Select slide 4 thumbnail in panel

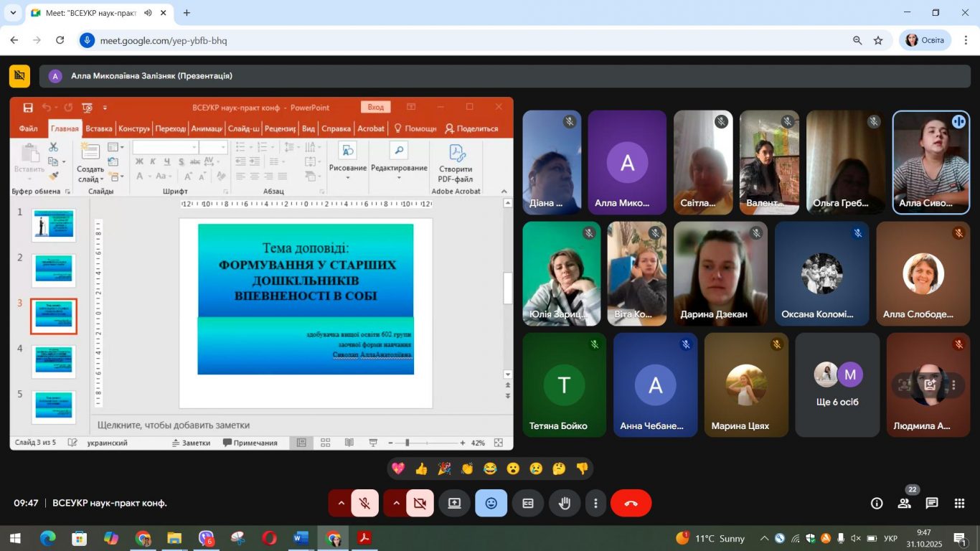click(x=54, y=360)
